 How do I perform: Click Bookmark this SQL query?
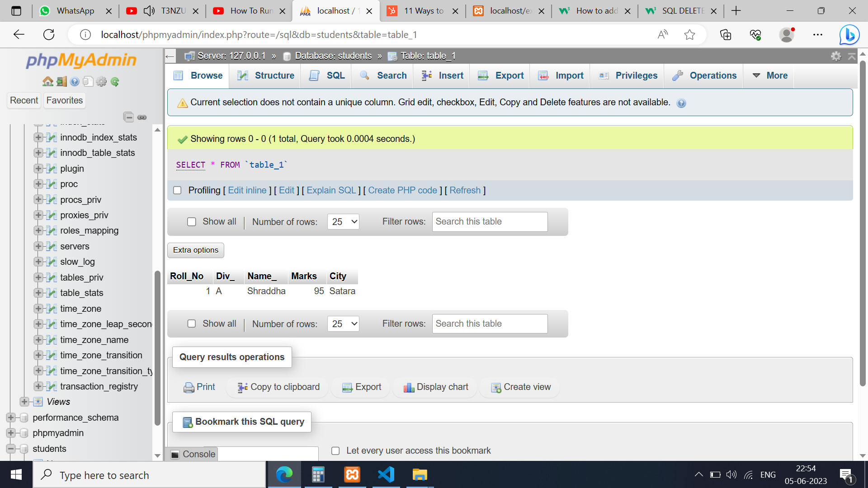(242, 422)
